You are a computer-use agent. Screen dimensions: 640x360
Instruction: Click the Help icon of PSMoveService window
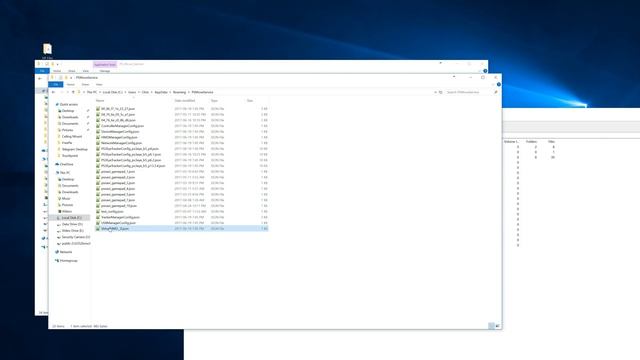(x=498, y=84)
